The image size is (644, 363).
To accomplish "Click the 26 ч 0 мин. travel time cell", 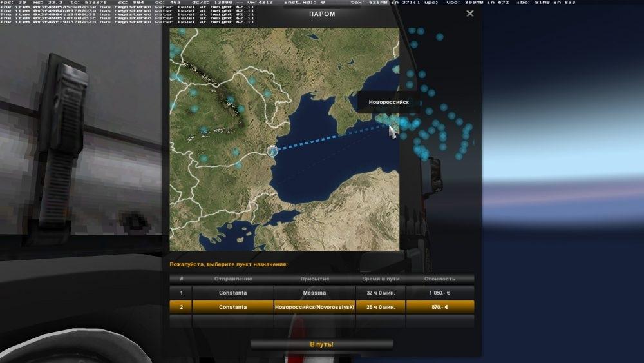I will click(x=381, y=307).
